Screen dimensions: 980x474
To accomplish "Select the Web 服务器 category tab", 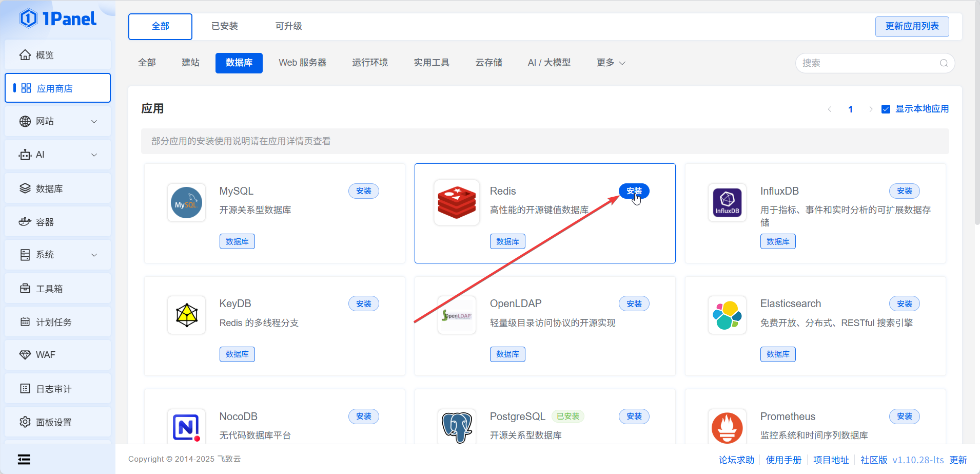I will coord(302,63).
